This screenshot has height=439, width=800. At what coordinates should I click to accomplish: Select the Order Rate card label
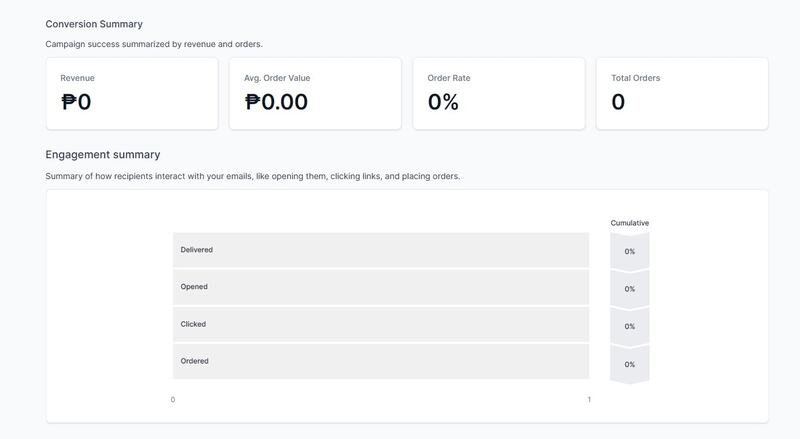click(449, 78)
